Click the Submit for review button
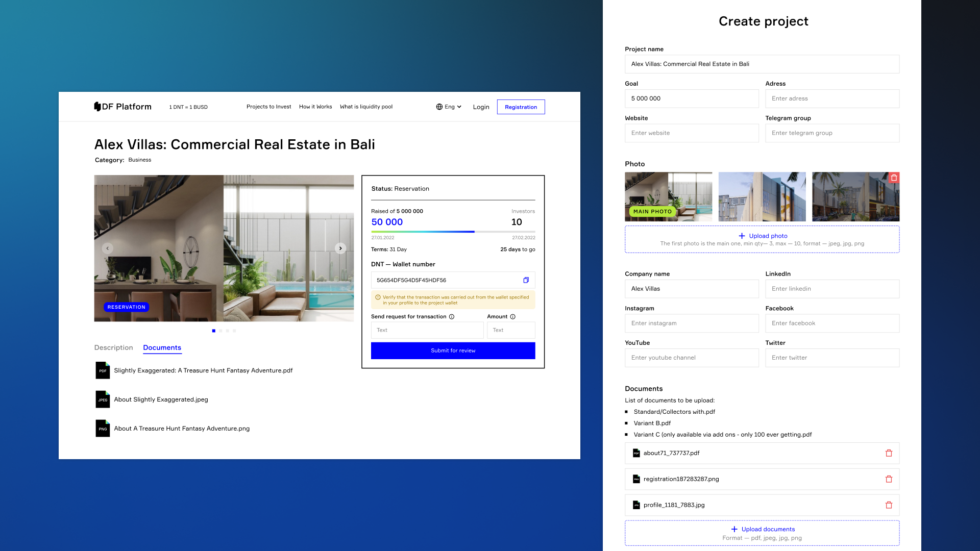980x551 pixels. (x=453, y=350)
